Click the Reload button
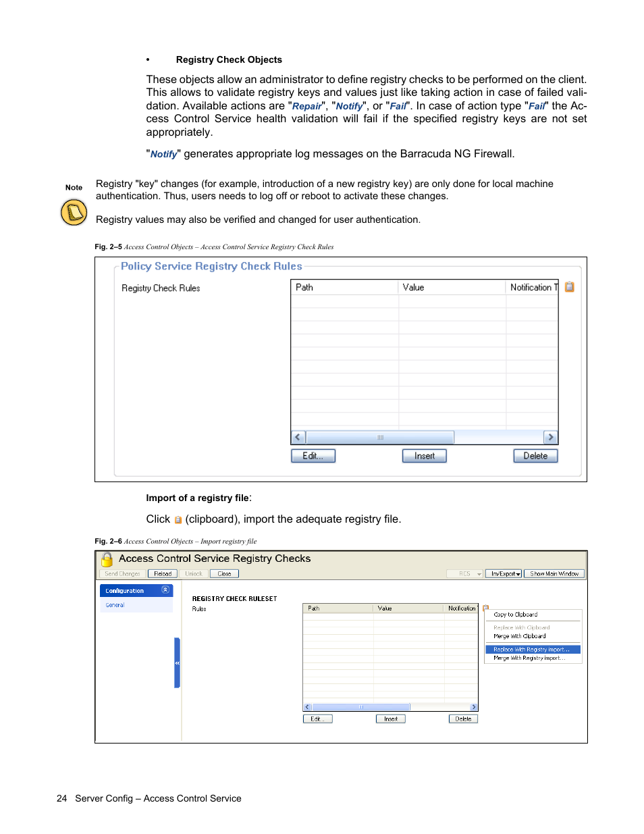The image size is (644, 834). [x=163, y=574]
